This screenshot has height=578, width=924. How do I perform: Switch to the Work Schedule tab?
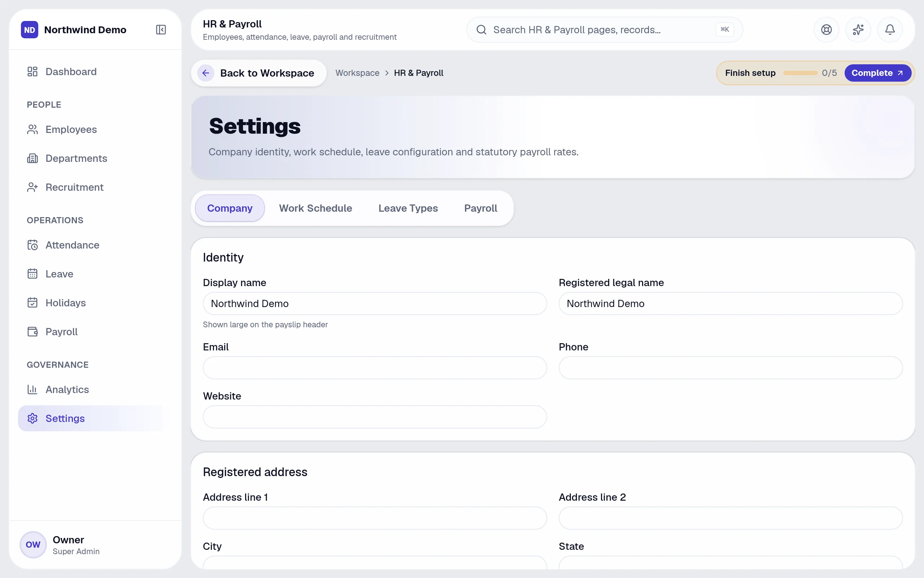pyautogui.click(x=315, y=208)
